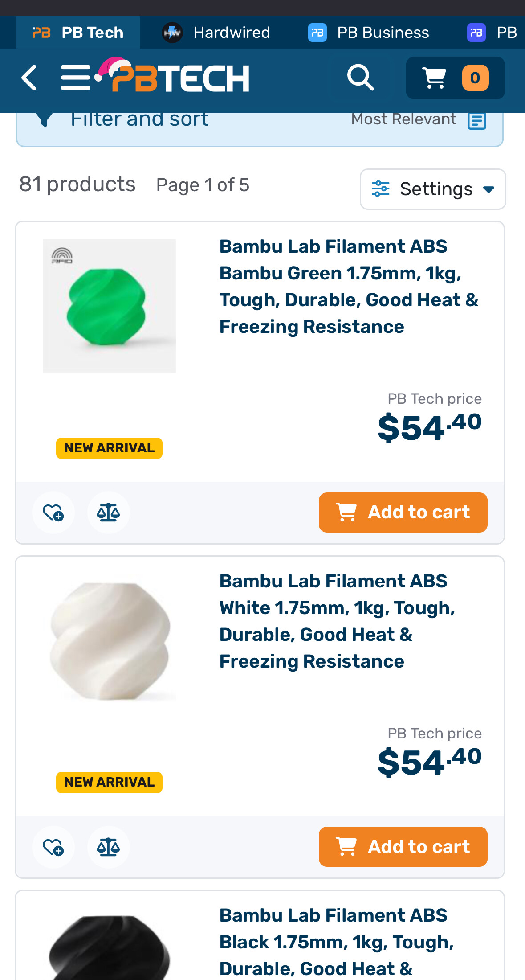The image size is (525, 980).
Task: Switch to the PB Business tab
Action: click(369, 33)
